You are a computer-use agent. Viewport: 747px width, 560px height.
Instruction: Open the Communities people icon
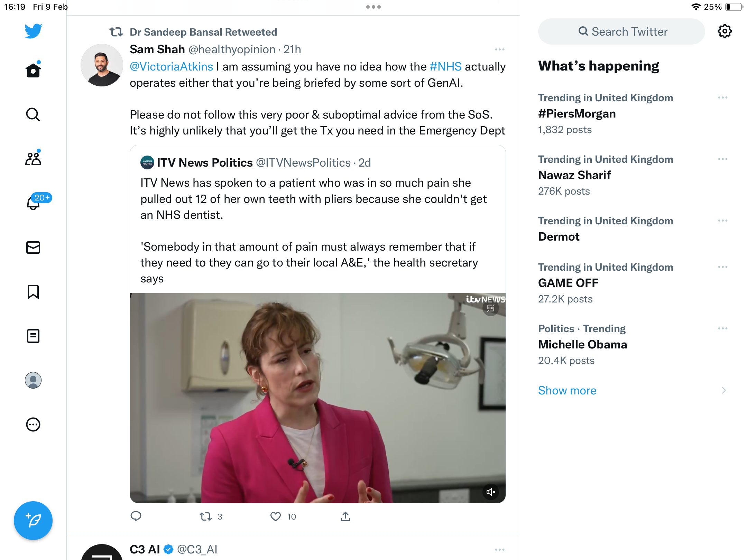33,158
